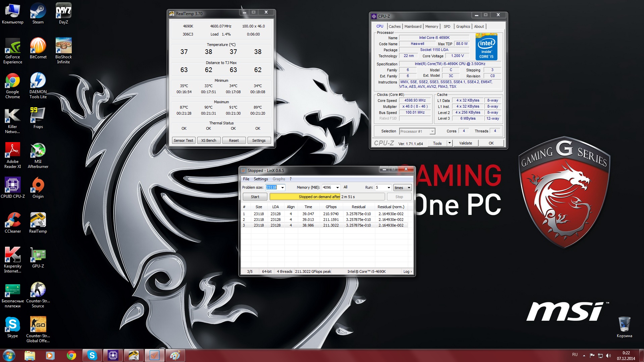Open the Fraps desktop icon
Viewport: 644px width, 362px height.
(x=38, y=118)
